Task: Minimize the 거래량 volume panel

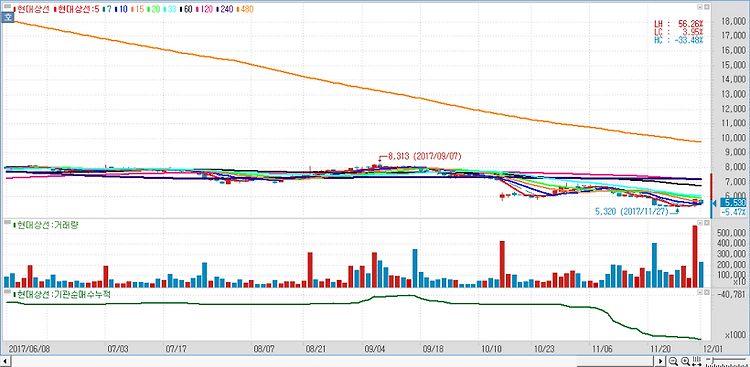Action: pos(700,223)
